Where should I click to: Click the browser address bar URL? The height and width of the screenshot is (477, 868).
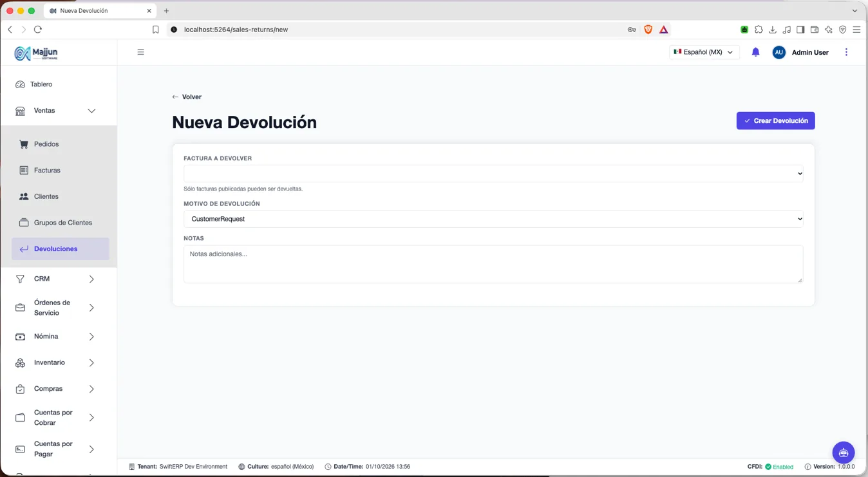[x=236, y=30]
